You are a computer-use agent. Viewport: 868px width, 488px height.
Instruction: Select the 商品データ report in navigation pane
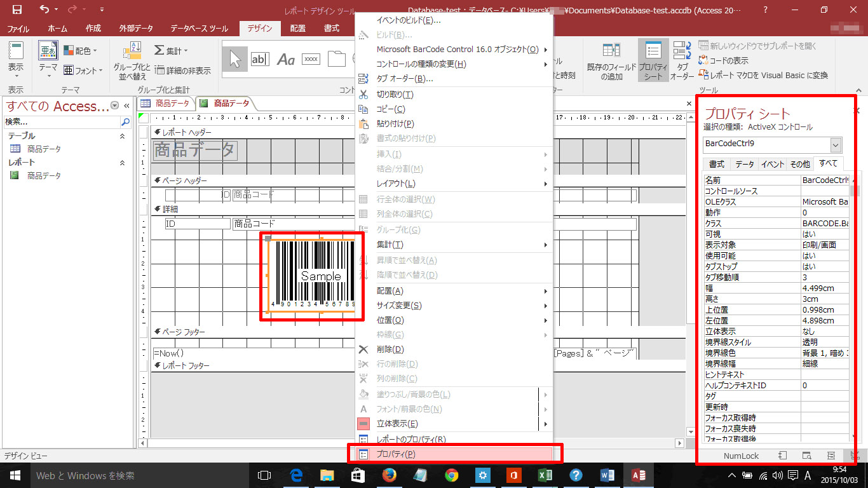pos(44,175)
